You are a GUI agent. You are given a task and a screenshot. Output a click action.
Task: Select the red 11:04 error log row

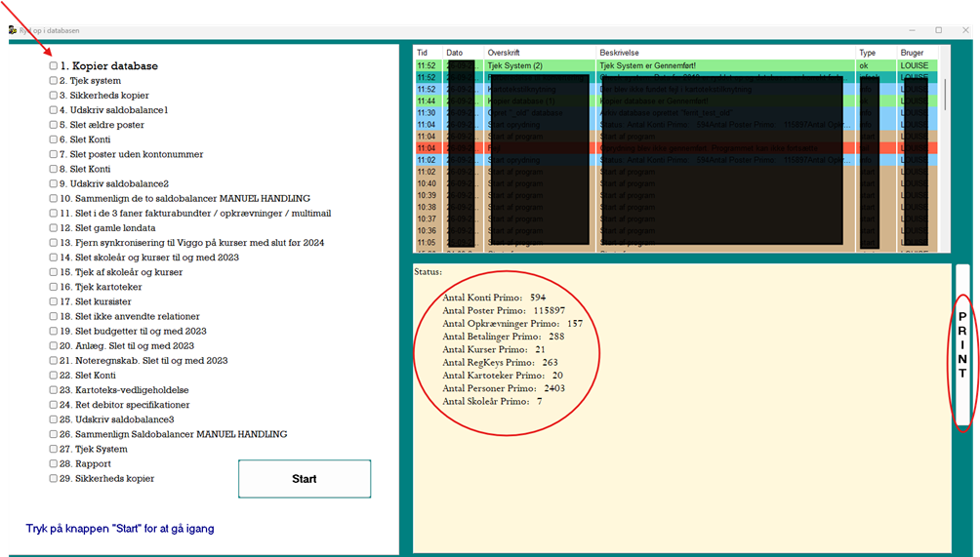676,148
